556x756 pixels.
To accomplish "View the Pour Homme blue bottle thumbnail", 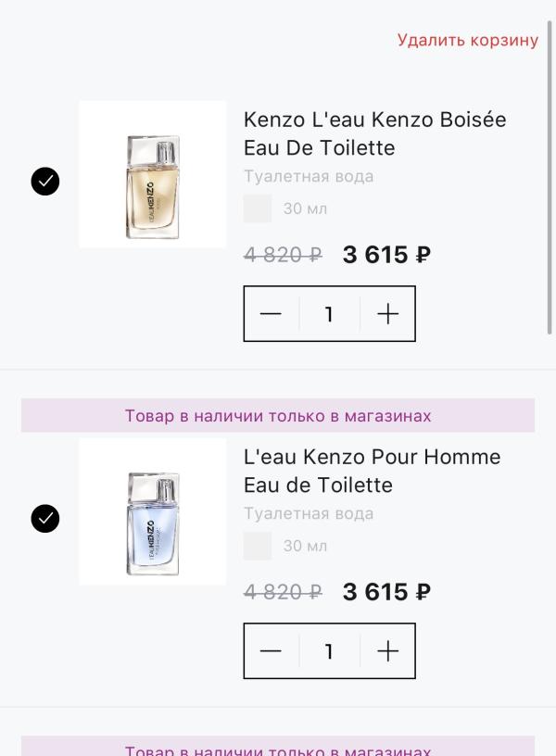I will 153,511.
